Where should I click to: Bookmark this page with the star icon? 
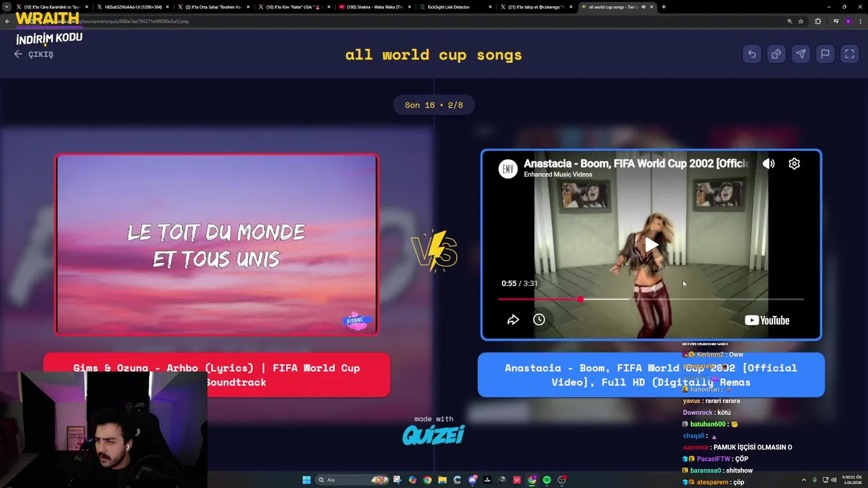801,21
